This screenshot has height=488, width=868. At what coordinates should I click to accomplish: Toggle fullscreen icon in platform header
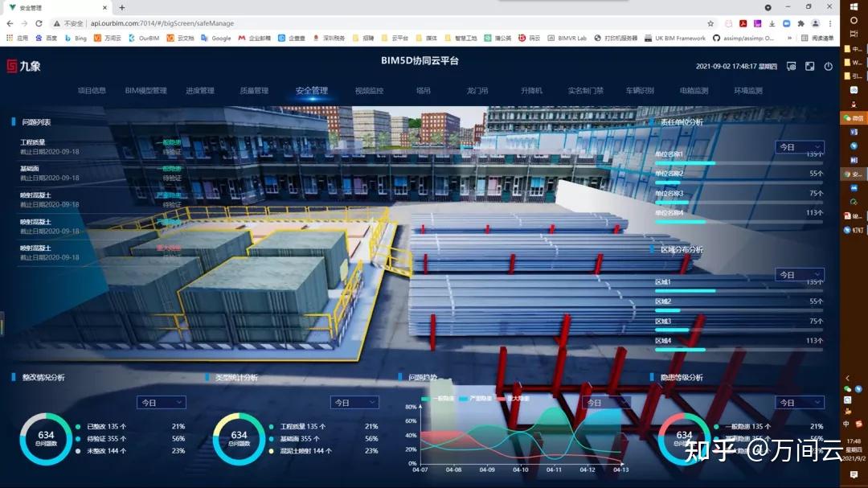810,66
